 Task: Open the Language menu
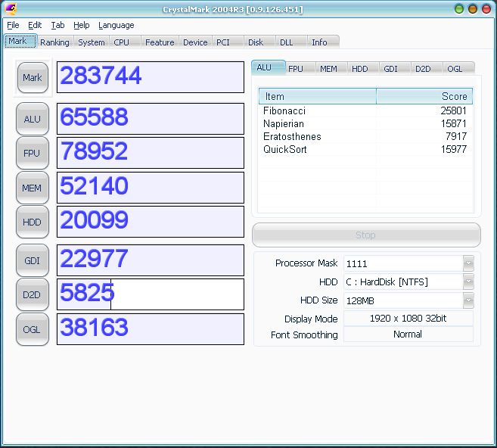116,26
